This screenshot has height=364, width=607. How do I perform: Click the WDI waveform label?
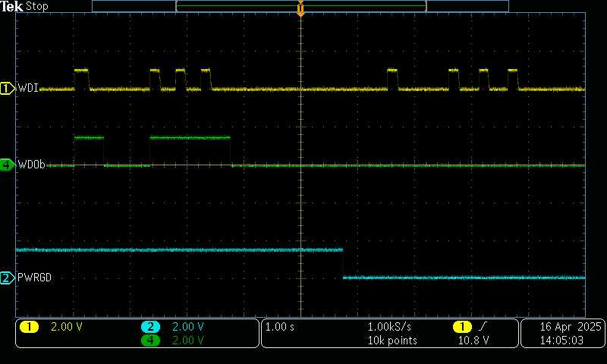tap(28, 88)
